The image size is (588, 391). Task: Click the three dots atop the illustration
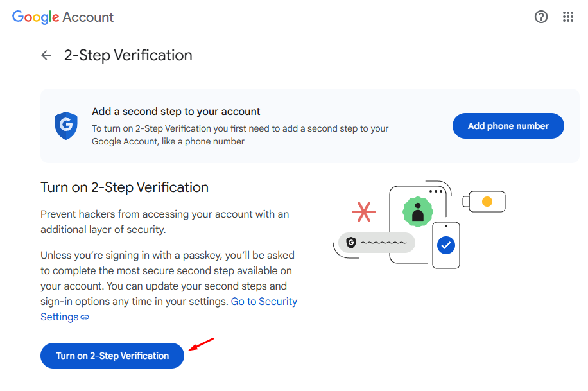(x=437, y=191)
